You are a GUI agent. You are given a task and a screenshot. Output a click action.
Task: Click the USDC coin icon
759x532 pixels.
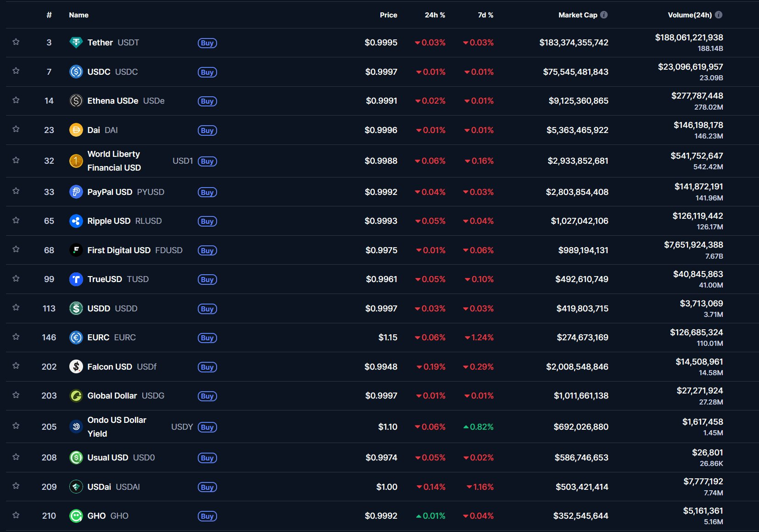(x=76, y=72)
